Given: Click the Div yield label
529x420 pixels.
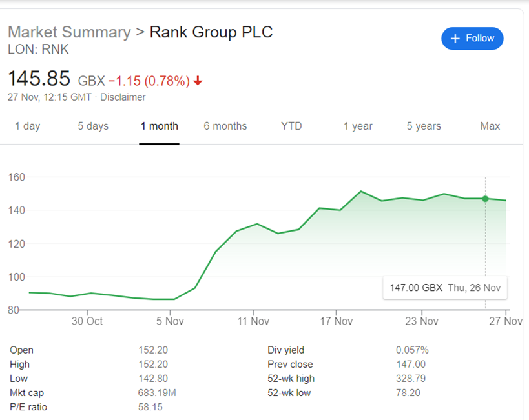Looking at the screenshot, I should click(285, 350).
